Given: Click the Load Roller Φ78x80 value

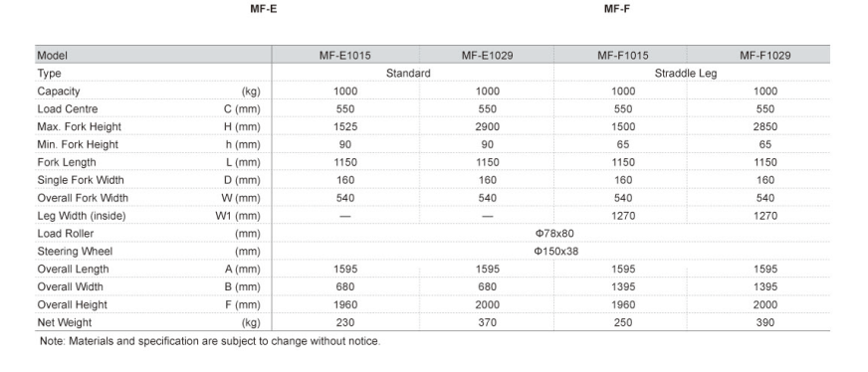Looking at the screenshot, I should pos(554,234).
